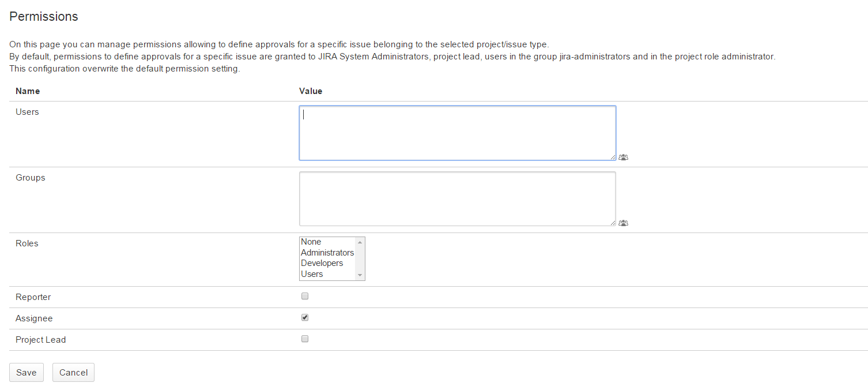Open the group picker beside Groups field
The height and width of the screenshot is (390, 868).
click(623, 223)
